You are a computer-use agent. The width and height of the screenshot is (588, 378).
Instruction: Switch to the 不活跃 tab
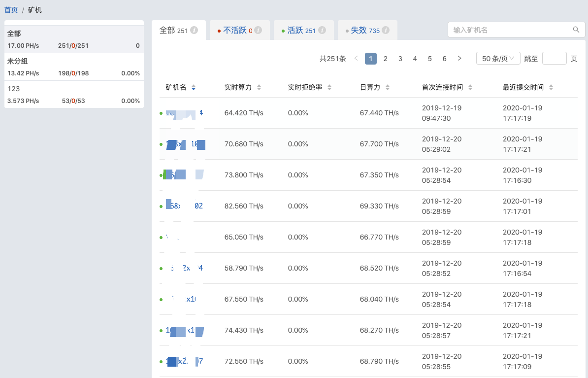coord(234,31)
